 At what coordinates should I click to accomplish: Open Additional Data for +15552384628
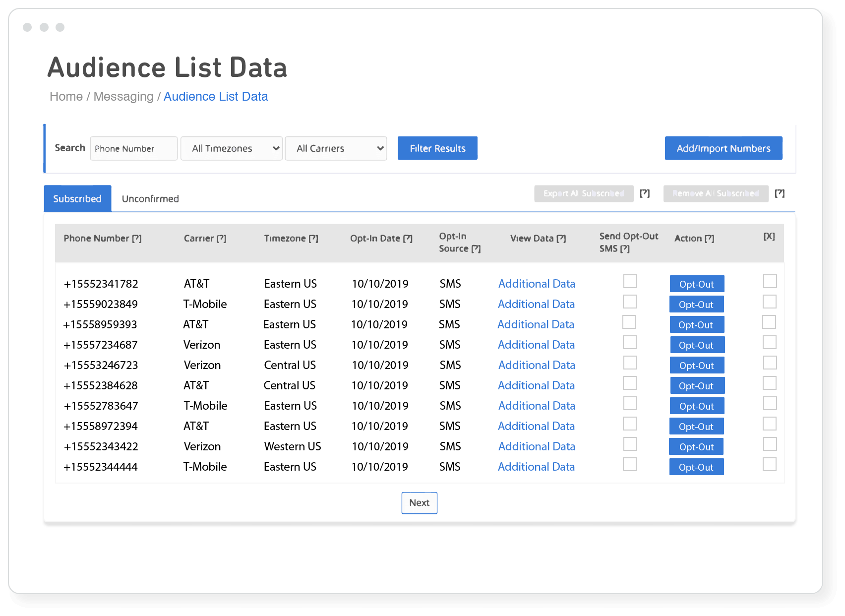[536, 385]
